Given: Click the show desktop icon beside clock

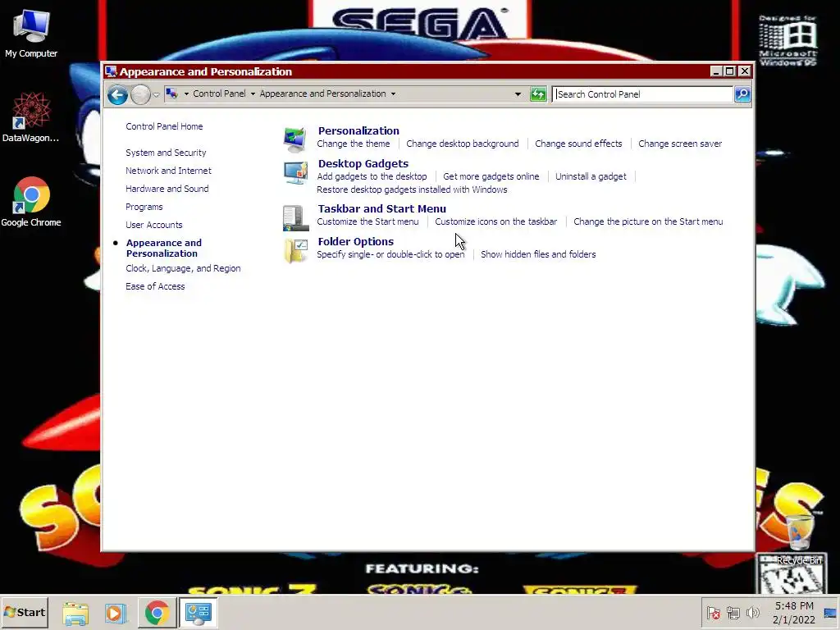Looking at the screenshot, I should 830,613.
